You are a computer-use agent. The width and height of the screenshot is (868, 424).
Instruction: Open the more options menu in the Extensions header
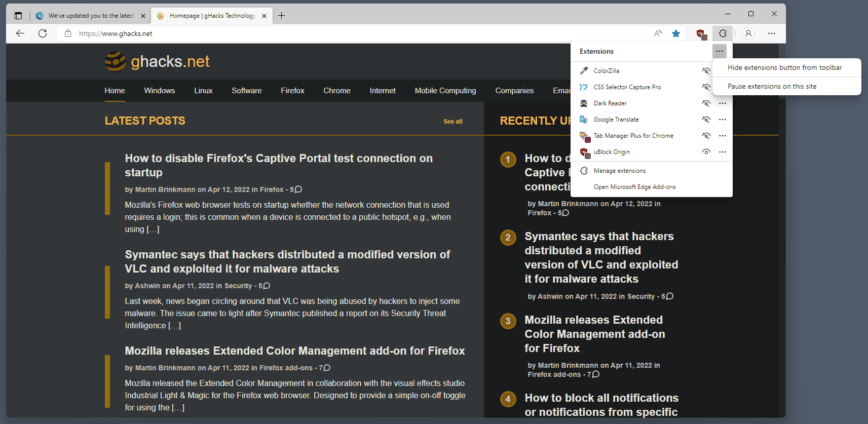click(720, 51)
